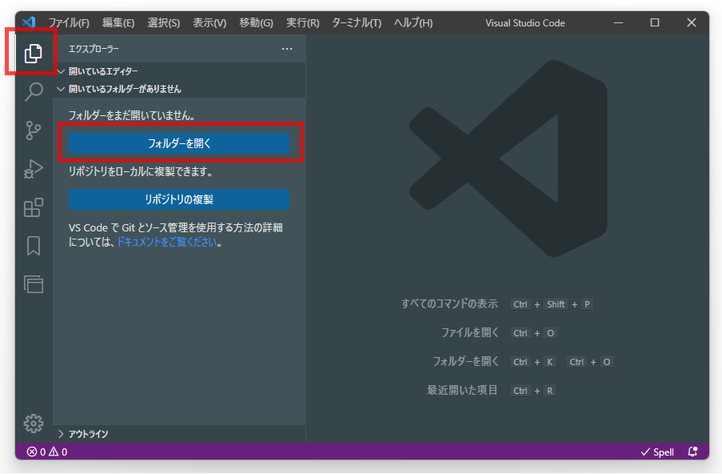Screen dimensions: 722x474
Task: Close the Visual Studio Code window
Action: (691, 23)
